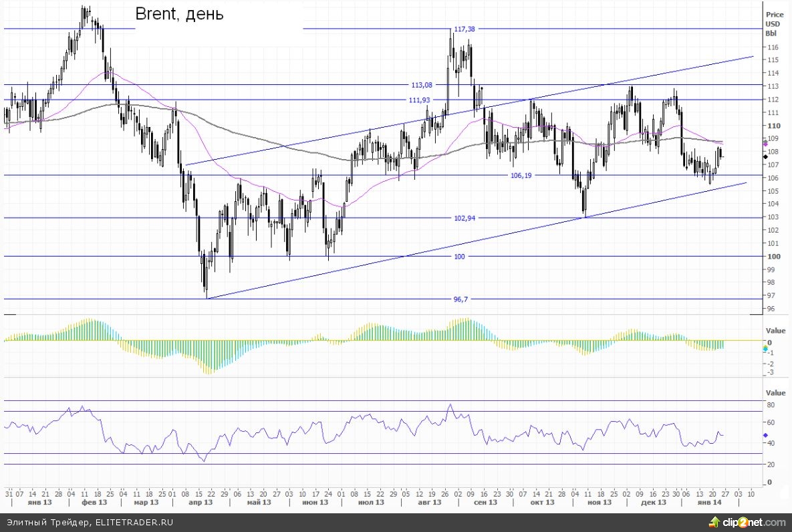Open the ELITETRADER.RU watermark link
This screenshot has width=792, height=532.
[134, 522]
